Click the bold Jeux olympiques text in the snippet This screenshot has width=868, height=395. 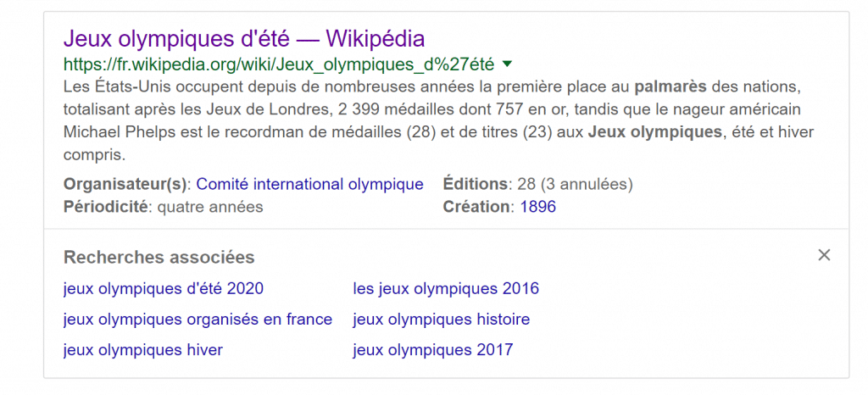click(x=655, y=133)
